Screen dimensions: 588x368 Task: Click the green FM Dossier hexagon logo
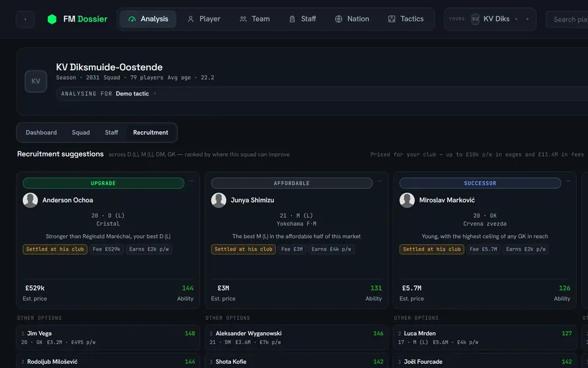[x=52, y=19]
